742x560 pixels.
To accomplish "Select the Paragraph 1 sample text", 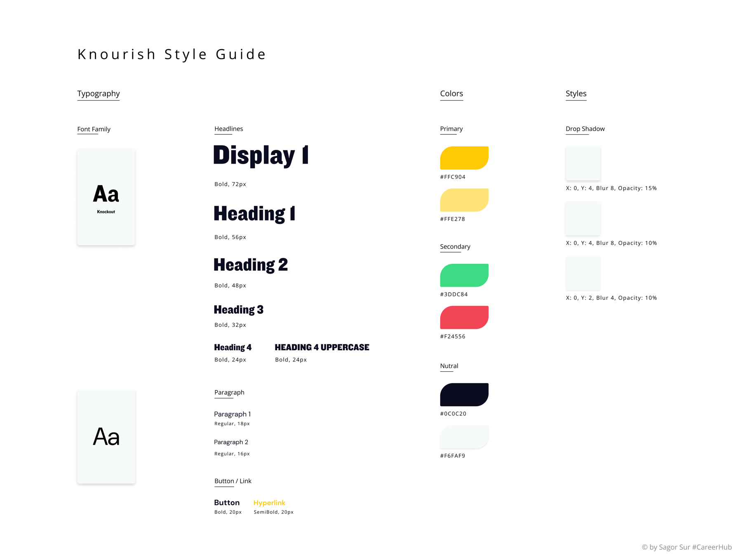I will [232, 414].
